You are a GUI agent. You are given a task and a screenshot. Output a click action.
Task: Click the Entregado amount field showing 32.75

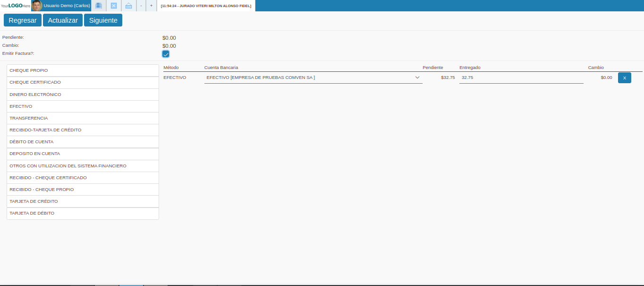521,78
